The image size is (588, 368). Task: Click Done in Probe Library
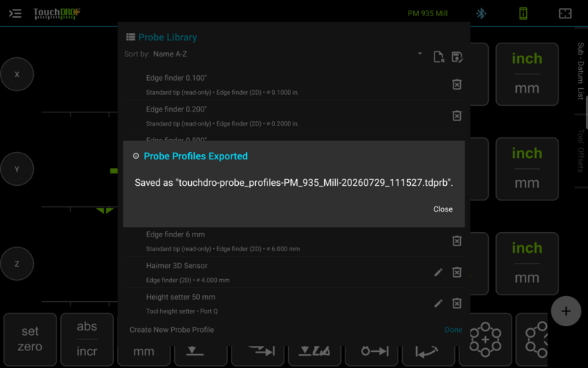point(453,330)
